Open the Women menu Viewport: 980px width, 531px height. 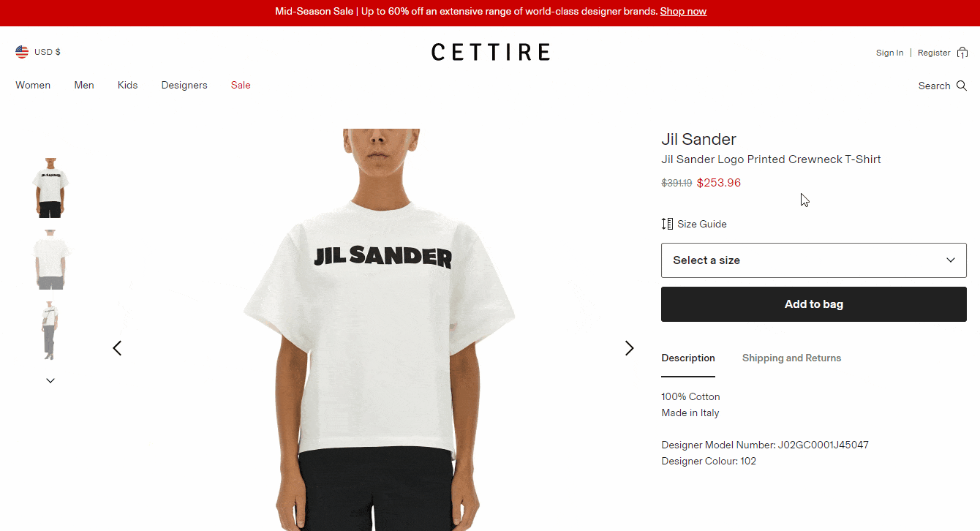pyautogui.click(x=33, y=85)
